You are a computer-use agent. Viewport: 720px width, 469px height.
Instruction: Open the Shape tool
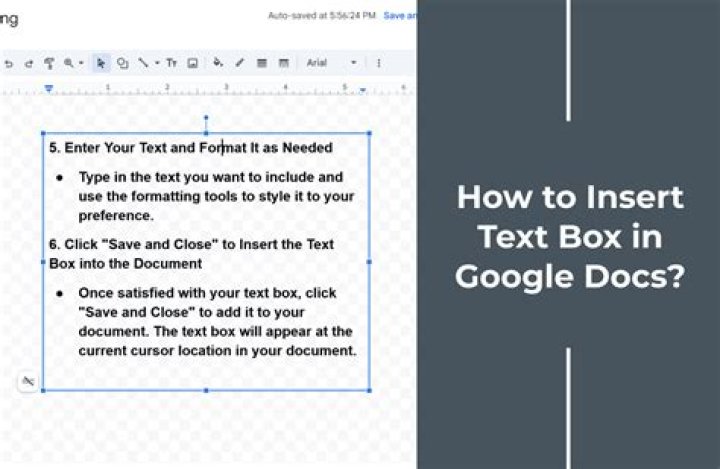(122, 63)
